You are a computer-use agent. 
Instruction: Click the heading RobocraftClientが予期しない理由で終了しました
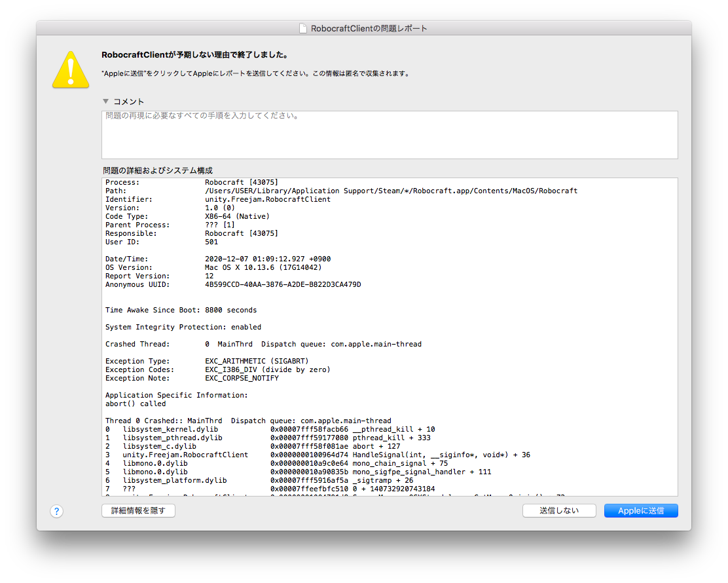point(195,55)
